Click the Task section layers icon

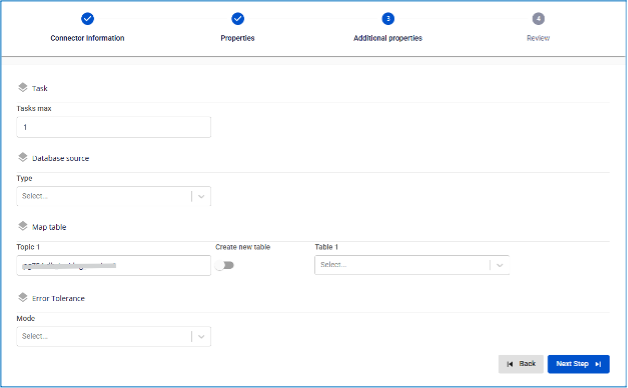pos(23,87)
